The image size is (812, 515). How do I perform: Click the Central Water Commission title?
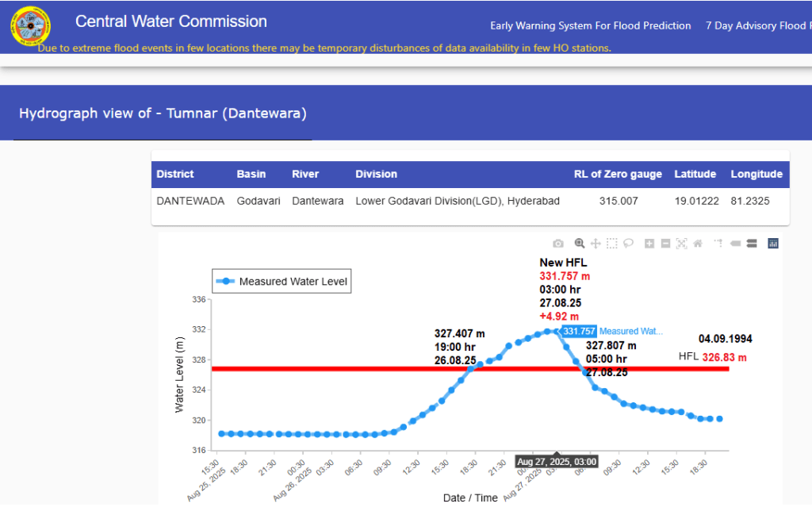(x=171, y=21)
